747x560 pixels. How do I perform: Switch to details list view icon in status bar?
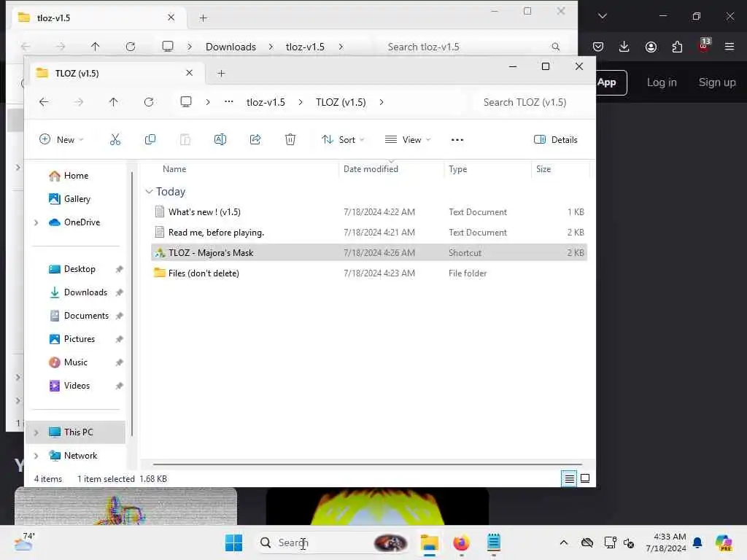pos(569,478)
